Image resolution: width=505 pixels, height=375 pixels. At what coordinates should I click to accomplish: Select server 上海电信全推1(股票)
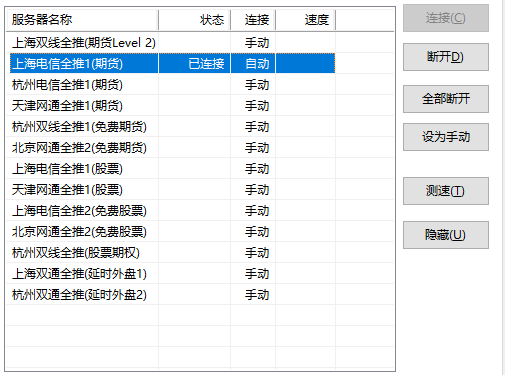point(67,169)
